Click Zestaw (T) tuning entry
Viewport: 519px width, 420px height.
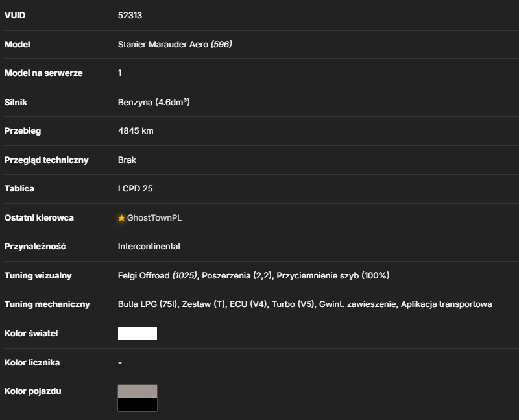pos(203,304)
